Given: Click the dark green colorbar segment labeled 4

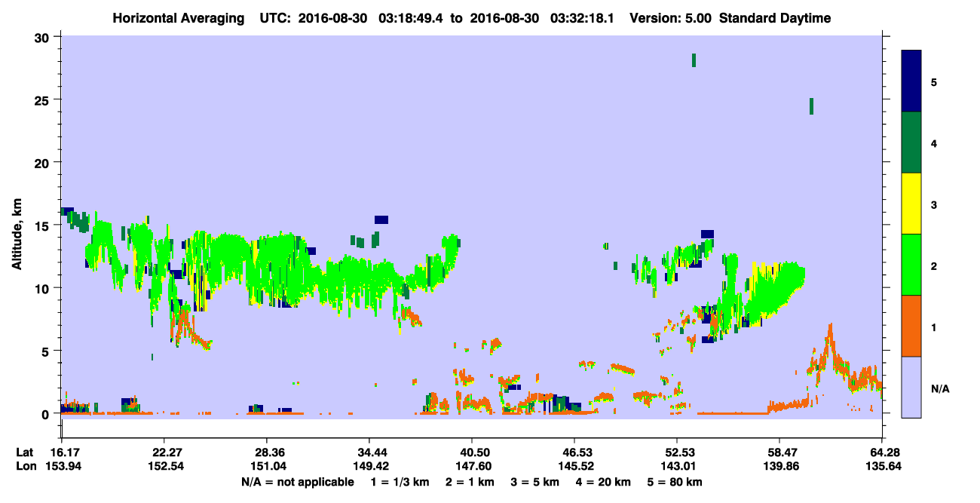Looking at the screenshot, I should tap(911, 143).
